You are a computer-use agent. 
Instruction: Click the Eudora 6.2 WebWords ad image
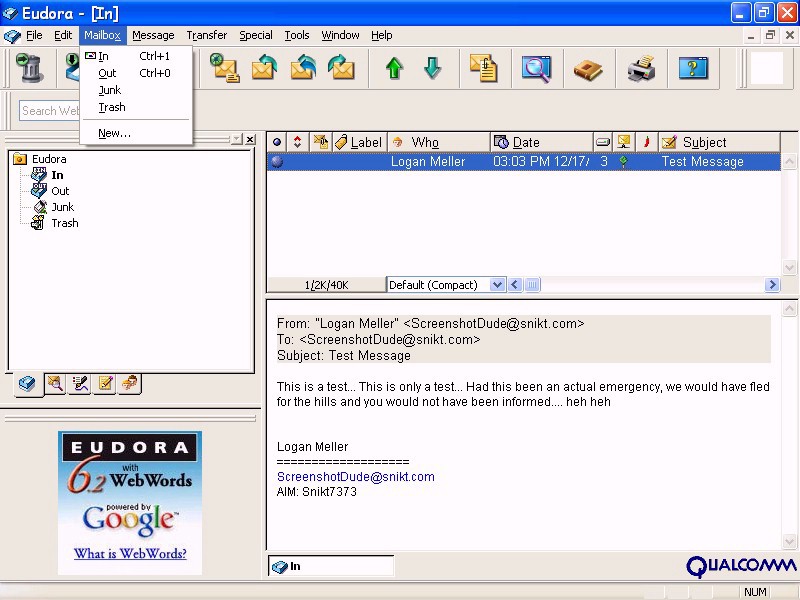click(130, 503)
